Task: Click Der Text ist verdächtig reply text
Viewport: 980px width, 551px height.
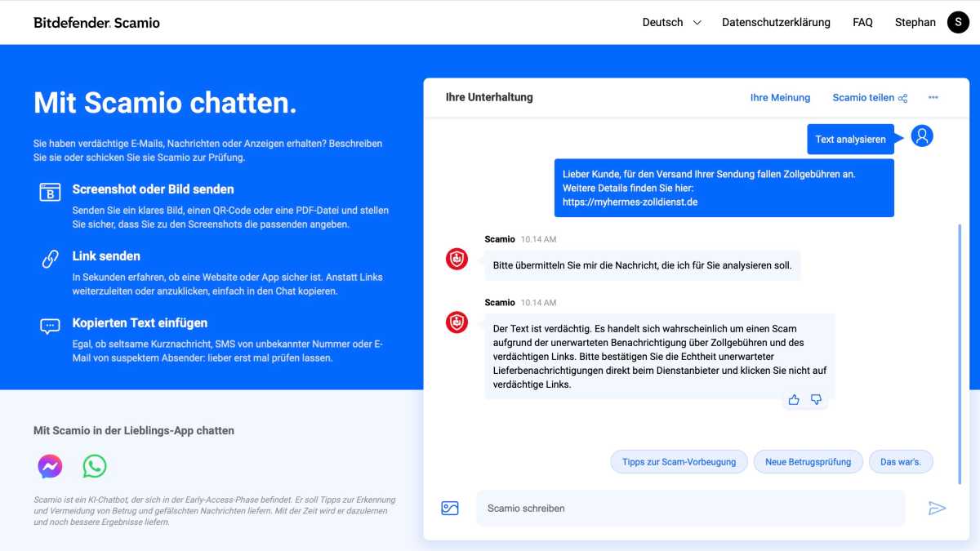Action: [660, 357]
